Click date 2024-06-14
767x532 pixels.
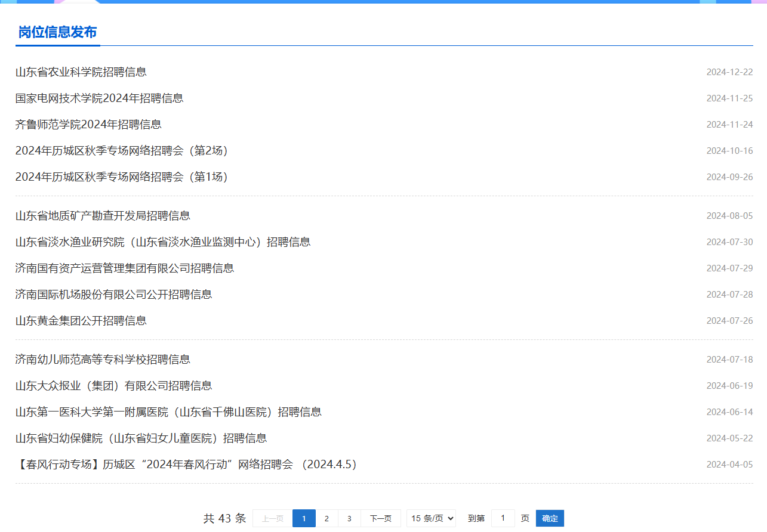(729, 412)
